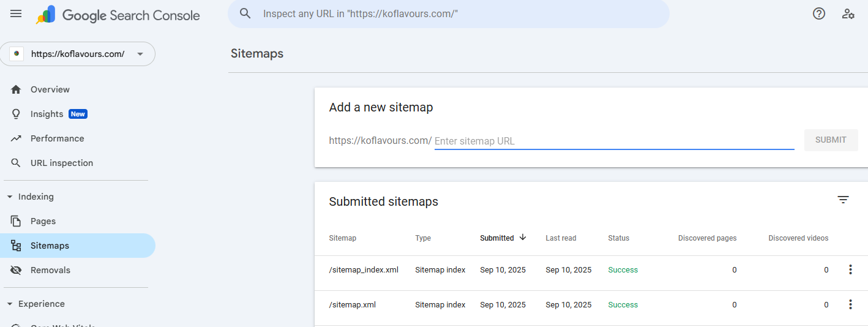Click the Pages documents icon

point(16,221)
